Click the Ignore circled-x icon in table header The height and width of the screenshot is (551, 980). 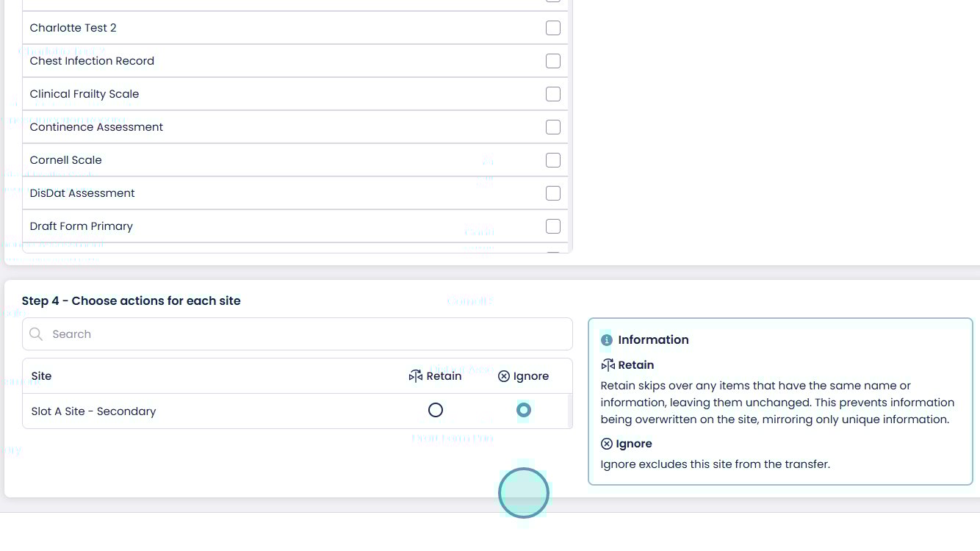click(x=504, y=376)
